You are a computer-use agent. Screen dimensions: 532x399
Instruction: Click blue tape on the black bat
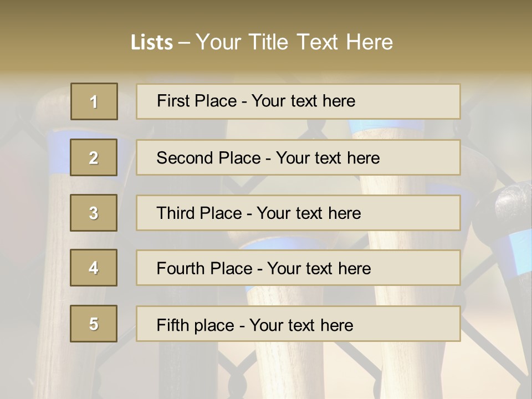click(521, 251)
